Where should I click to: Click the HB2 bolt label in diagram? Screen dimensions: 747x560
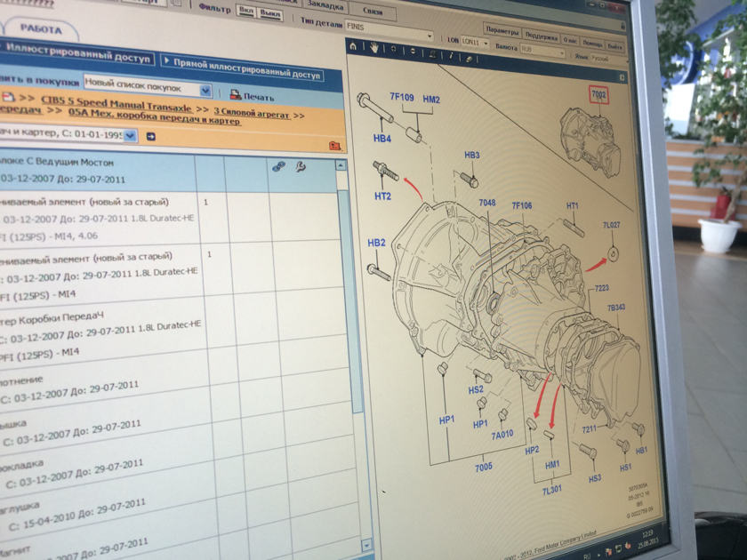pos(376,243)
